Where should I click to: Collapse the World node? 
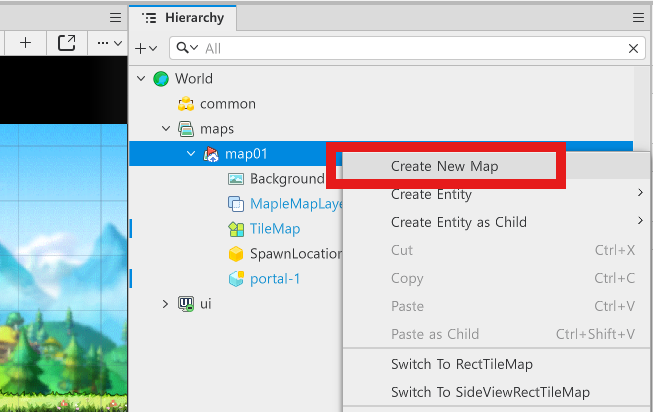(x=141, y=78)
